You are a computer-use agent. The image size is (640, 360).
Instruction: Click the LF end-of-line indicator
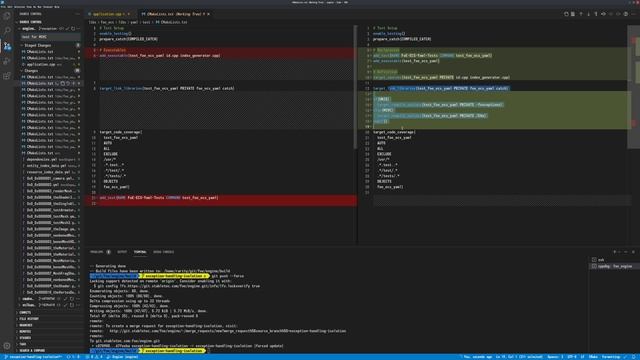[582, 357]
